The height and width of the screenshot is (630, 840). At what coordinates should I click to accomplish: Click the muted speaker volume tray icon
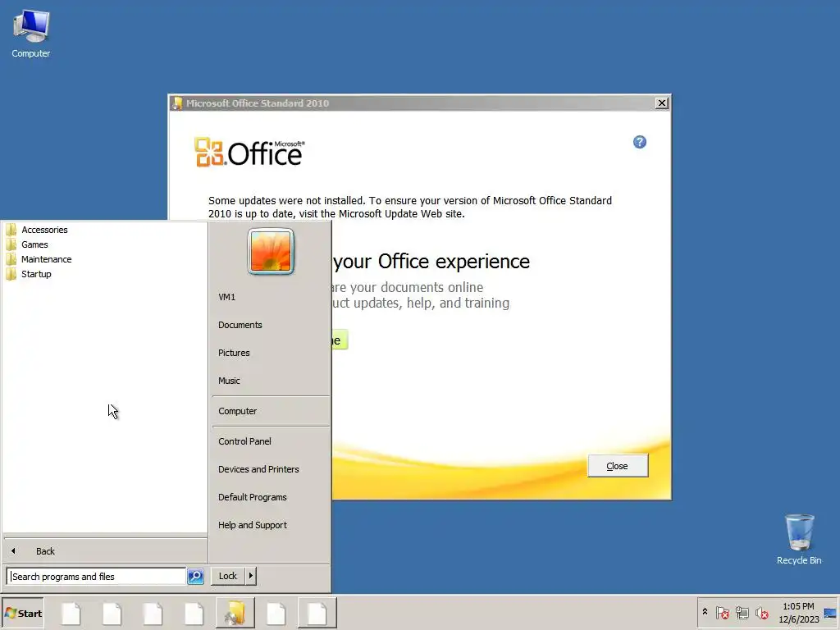761,613
